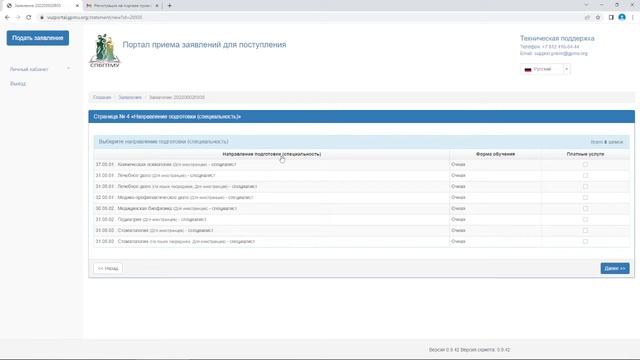Open Заявления breadcrumb link

coord(130,98)
